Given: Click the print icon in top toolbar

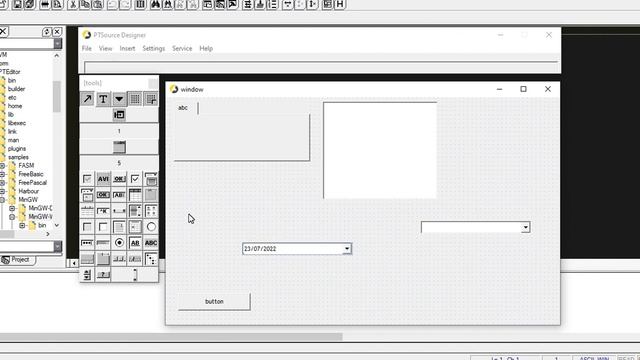Looking at the screenshot, I should click(44, 4).
